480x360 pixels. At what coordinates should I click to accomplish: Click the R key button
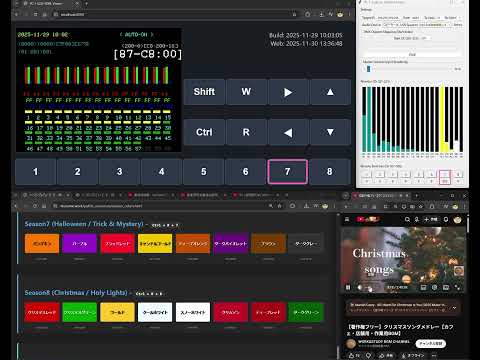246,132
